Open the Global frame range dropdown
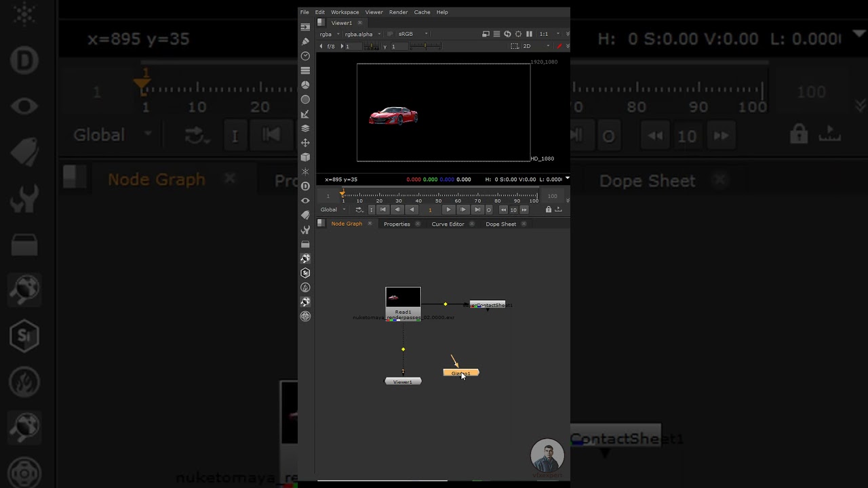Image resolution: width=868 pixels, height=488 pixels. pyautogui.click(x=333, y=209)
